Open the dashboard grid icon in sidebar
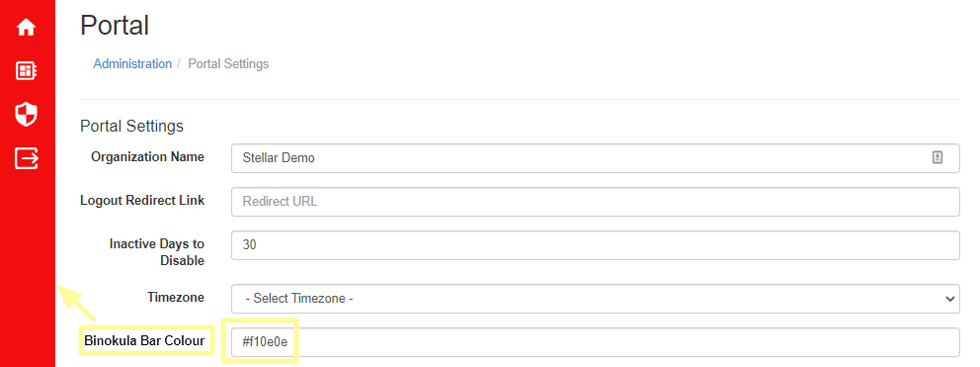980x367 pixels. (x=27, y=71)
